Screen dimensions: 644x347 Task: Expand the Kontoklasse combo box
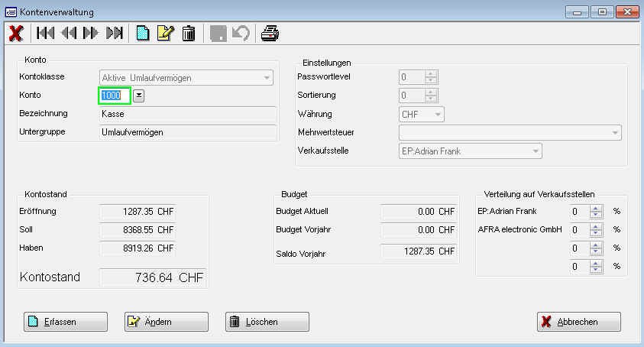click(x=267, y=78)
